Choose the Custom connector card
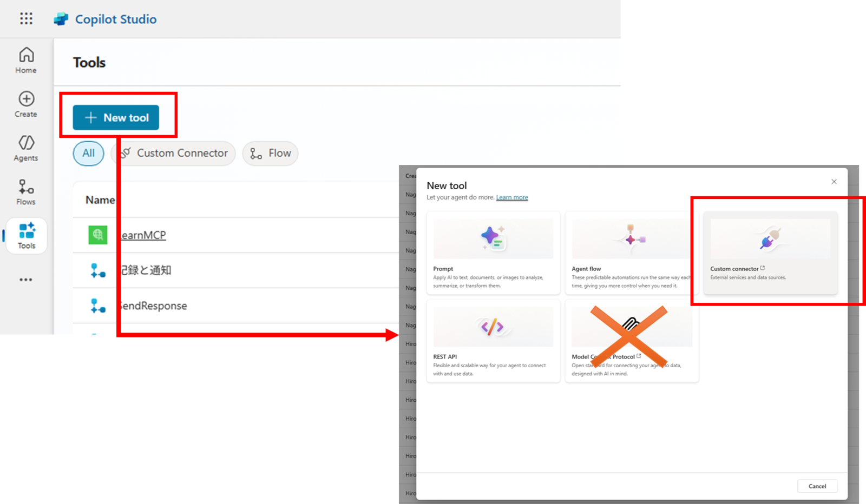 [x=770, y=253]
